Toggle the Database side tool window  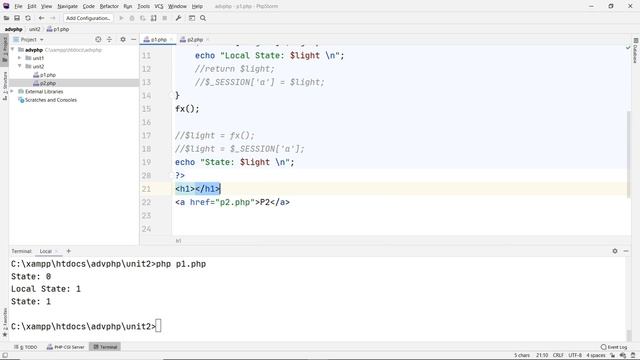tap(636, 51)
